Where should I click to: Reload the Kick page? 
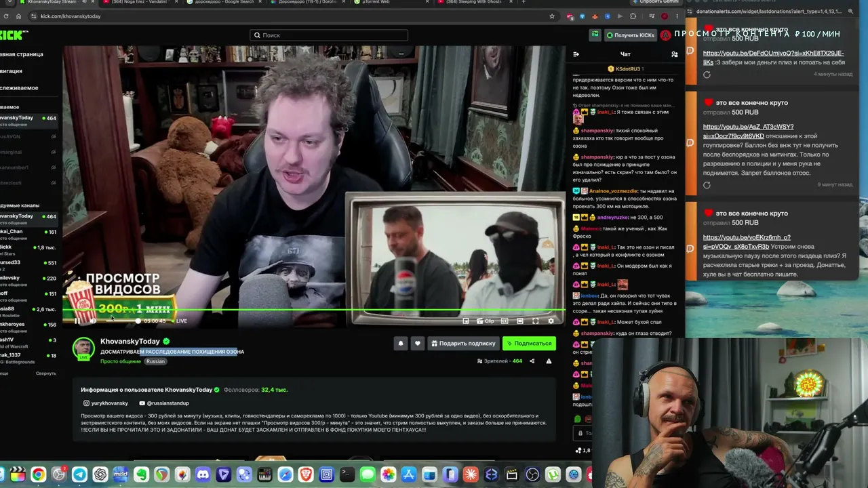(x=5, y=16)
